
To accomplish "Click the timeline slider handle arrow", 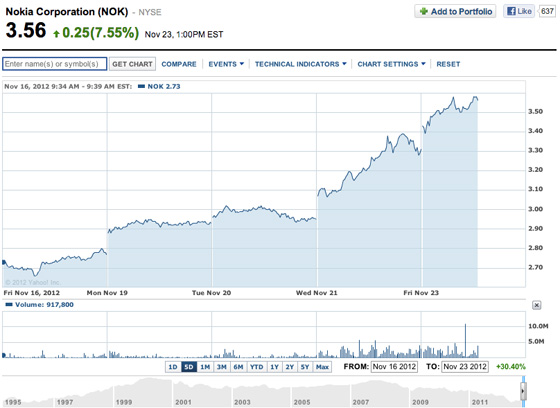I will tap(523, 391).
